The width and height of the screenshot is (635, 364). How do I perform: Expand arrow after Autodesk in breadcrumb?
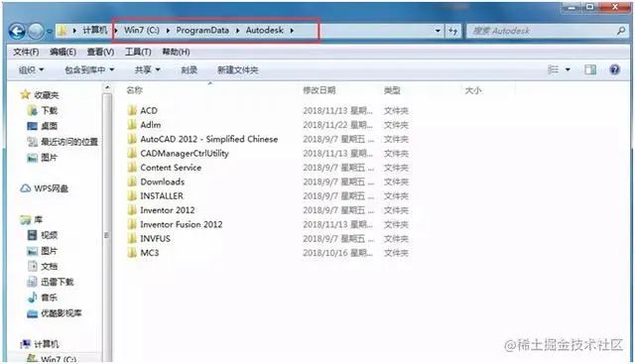(x=292, y=31)
